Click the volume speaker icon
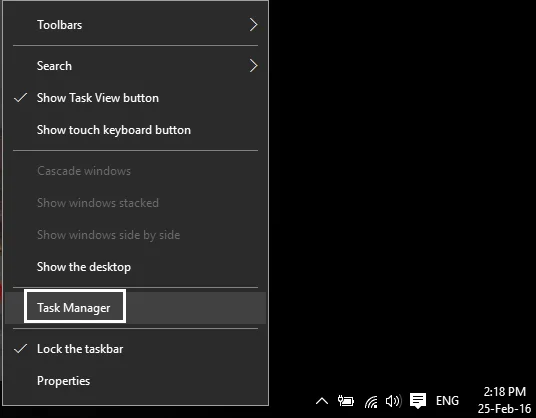 393,401
